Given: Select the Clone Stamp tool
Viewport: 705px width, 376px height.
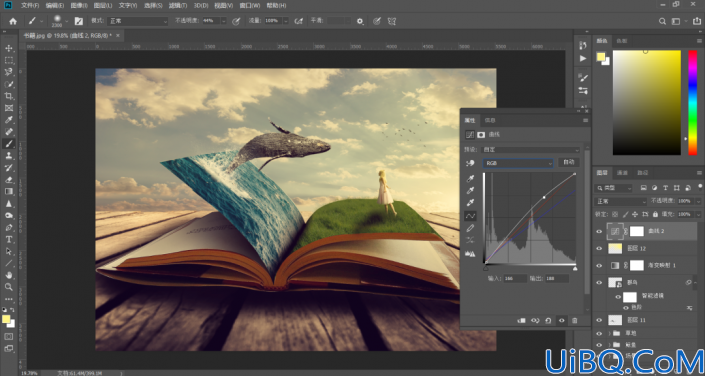Looking at the screenshot, I should tap(9, 156).
